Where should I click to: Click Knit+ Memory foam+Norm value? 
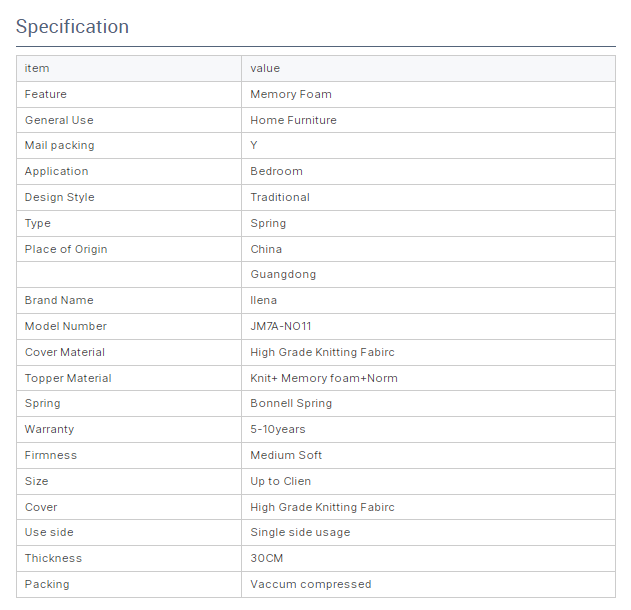[x=324, y=378]
